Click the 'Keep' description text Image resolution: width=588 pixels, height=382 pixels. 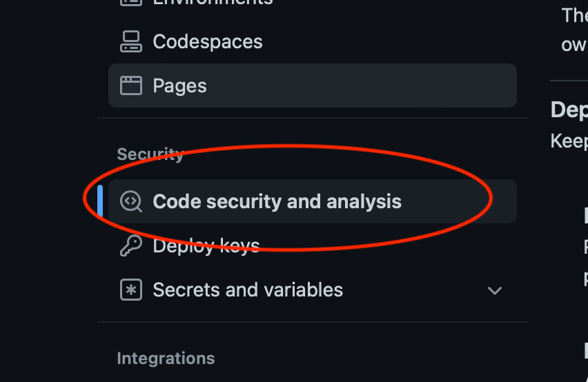tap(569, 141)
